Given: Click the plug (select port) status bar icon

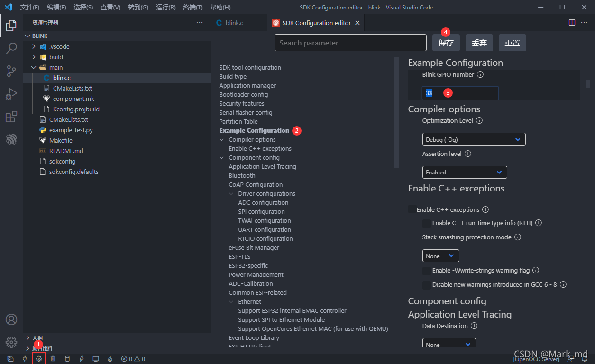Looking at the screenshot, I should pos(25,359).
